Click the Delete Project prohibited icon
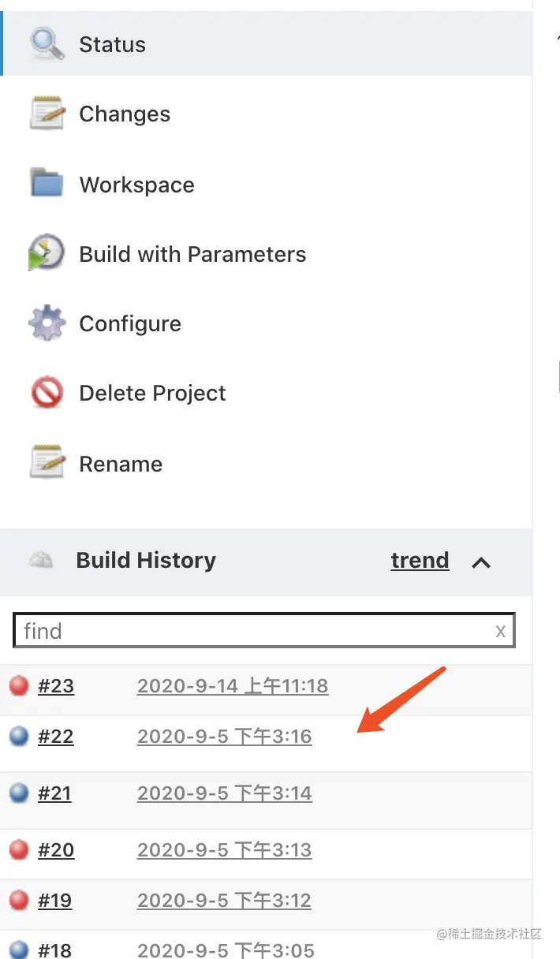The image size is (560, 959). 47,393
